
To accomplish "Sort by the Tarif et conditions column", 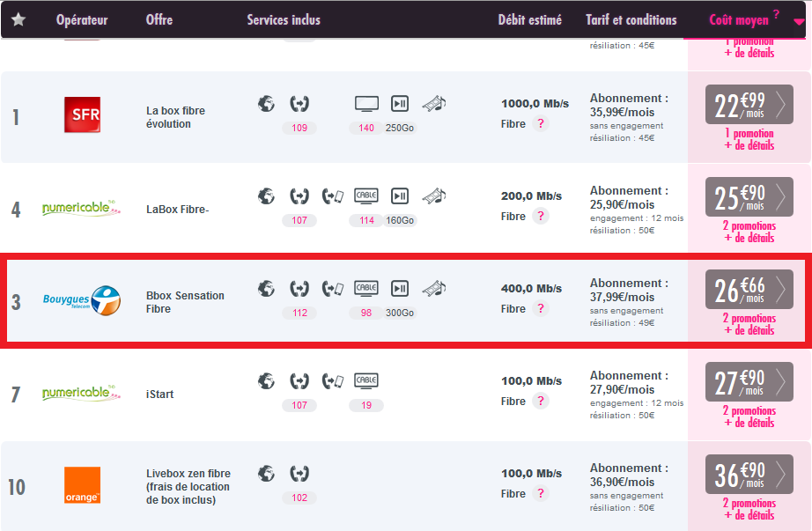I will 631,20.
